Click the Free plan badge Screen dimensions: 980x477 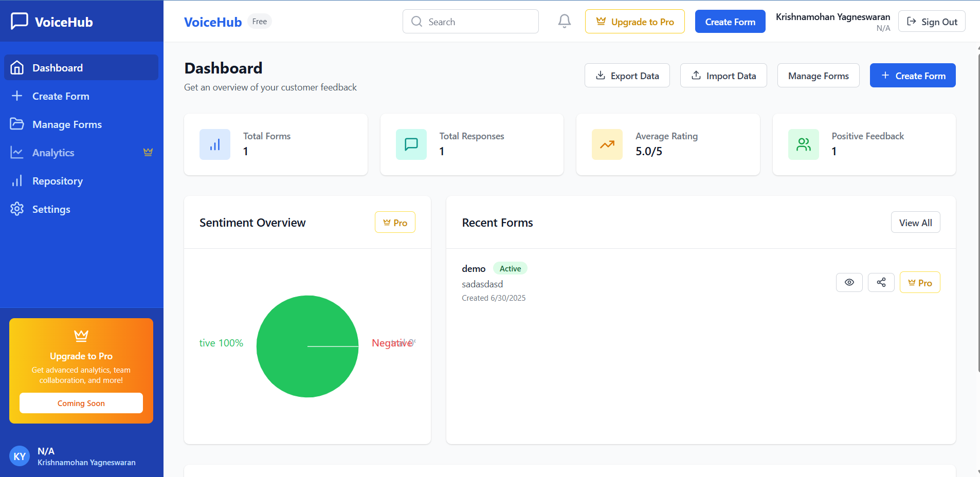point(260,21)
